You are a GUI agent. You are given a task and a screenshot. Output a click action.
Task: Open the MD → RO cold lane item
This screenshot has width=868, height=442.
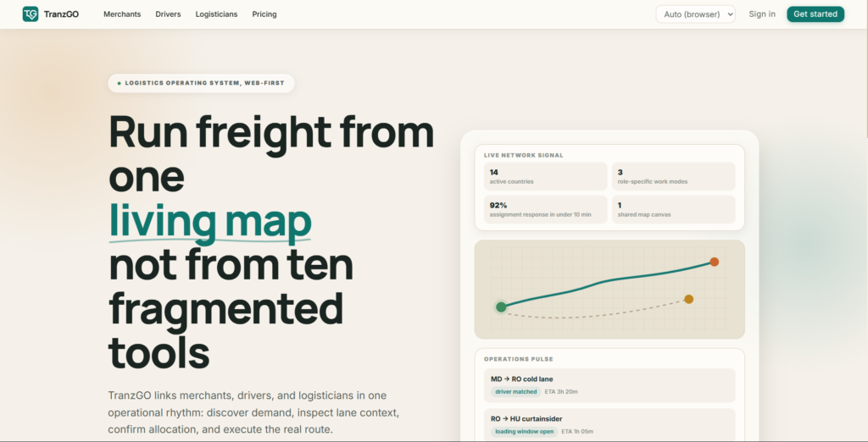[x=609, y=385]
